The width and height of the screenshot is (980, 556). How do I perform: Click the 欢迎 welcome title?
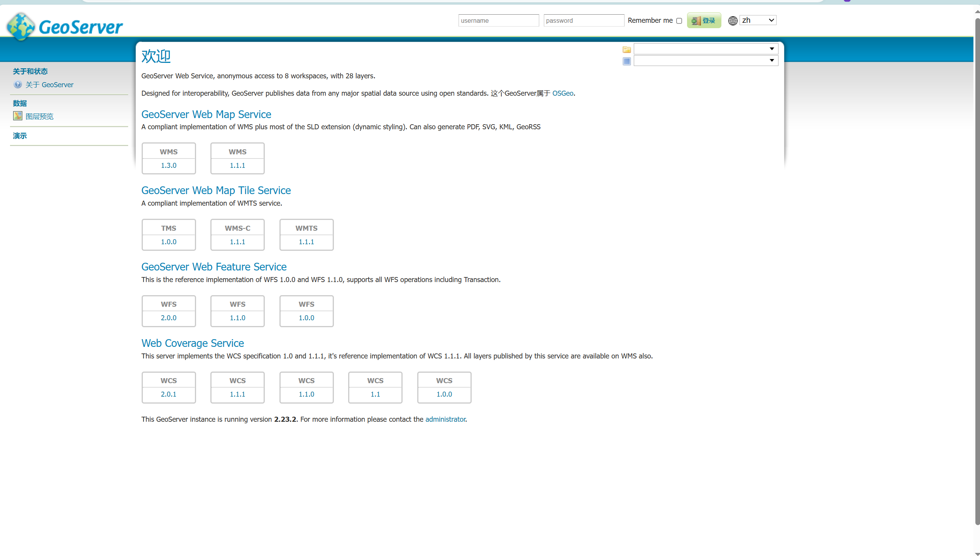coord(156,56)
